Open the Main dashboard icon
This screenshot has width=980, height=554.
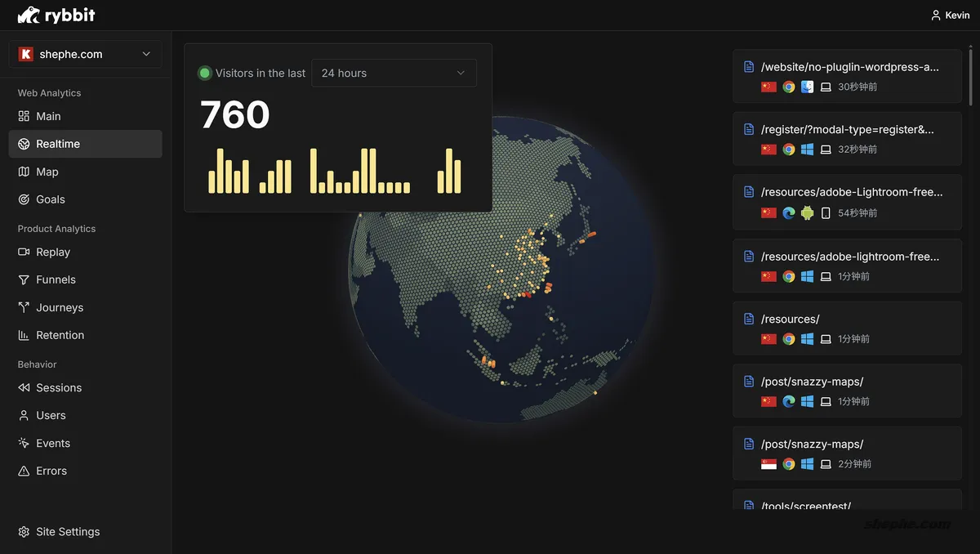pos(24,116)
